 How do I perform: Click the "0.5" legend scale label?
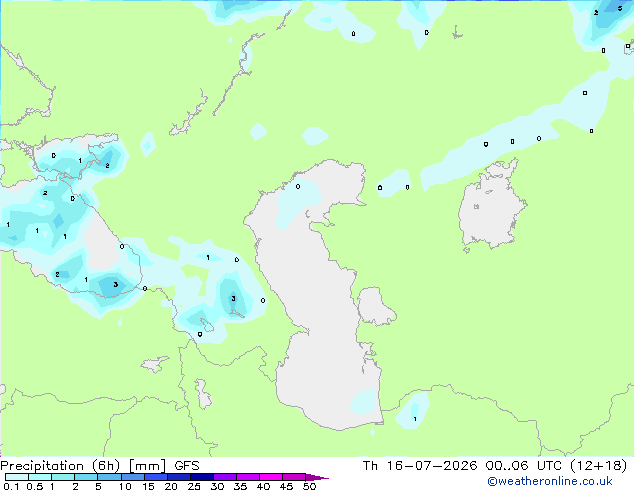35,486
